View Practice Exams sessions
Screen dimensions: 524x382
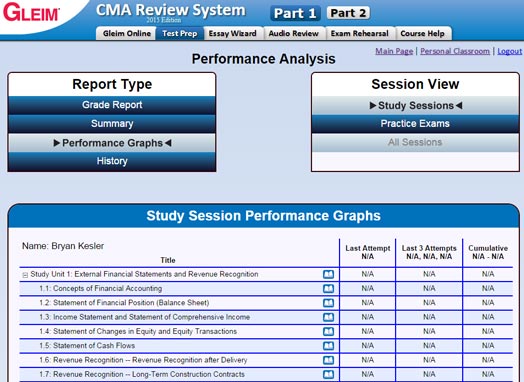point(415,124)
